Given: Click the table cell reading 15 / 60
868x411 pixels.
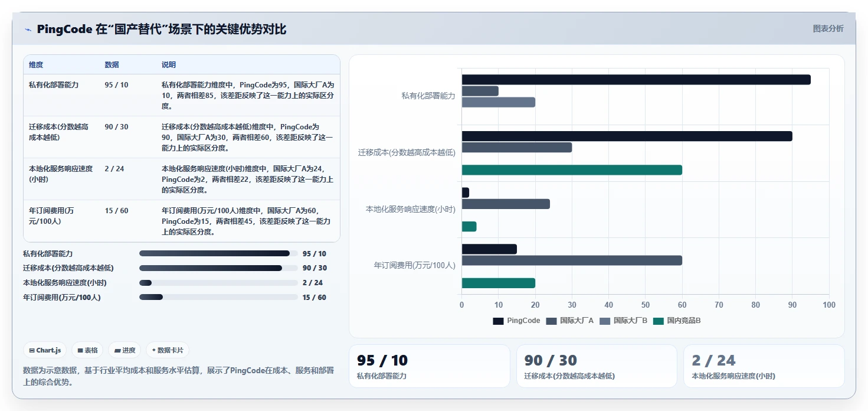Looking at the screenshot, I should click(116, 211).
